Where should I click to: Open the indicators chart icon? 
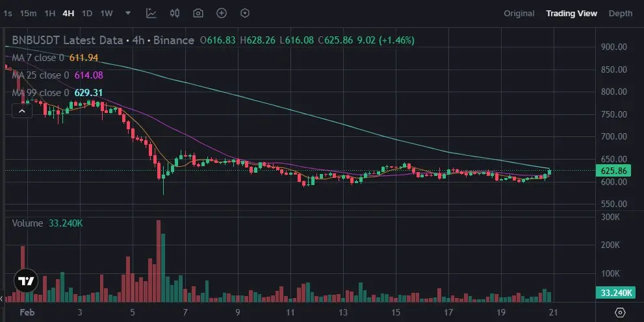pyautogui.click(x=151, y=13)
